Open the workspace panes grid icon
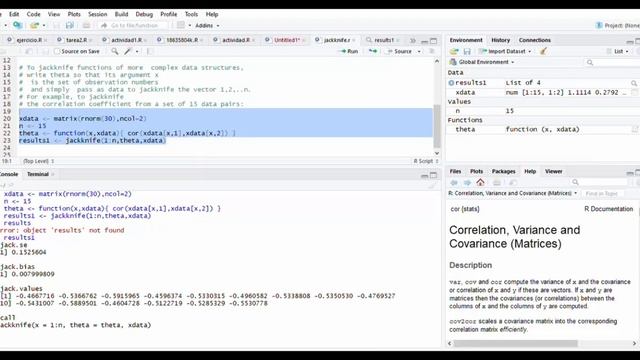640x360 pixels. [x=181, y=25]
